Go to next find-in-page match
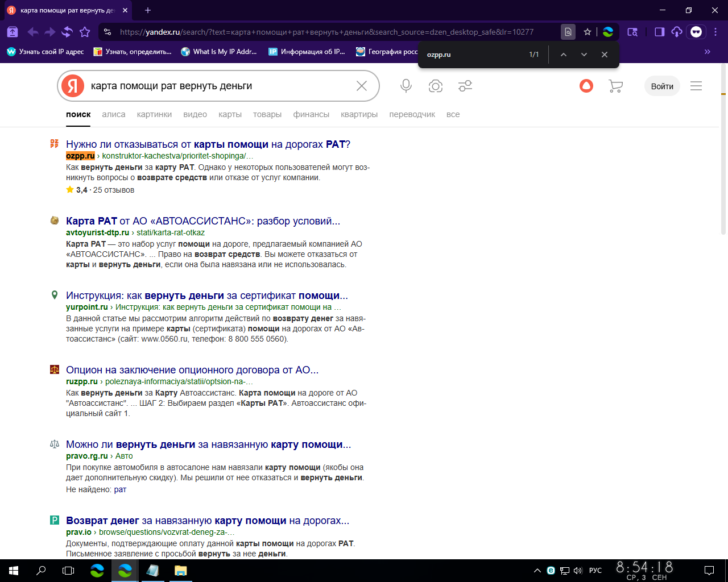728x582 pixels. (x=584, y=55)
